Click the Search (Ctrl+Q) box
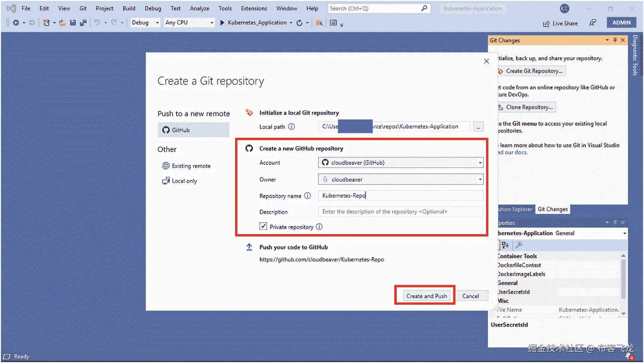 click(379, 8)
